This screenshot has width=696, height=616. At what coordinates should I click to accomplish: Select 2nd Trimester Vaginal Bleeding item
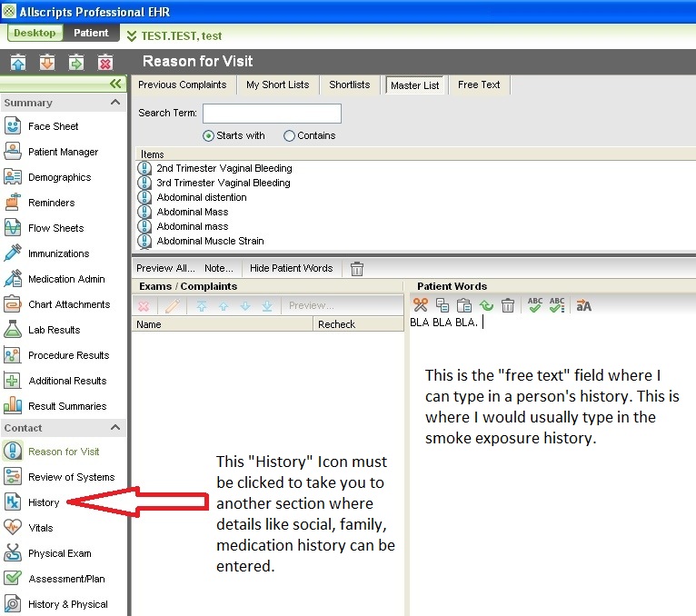224,168
